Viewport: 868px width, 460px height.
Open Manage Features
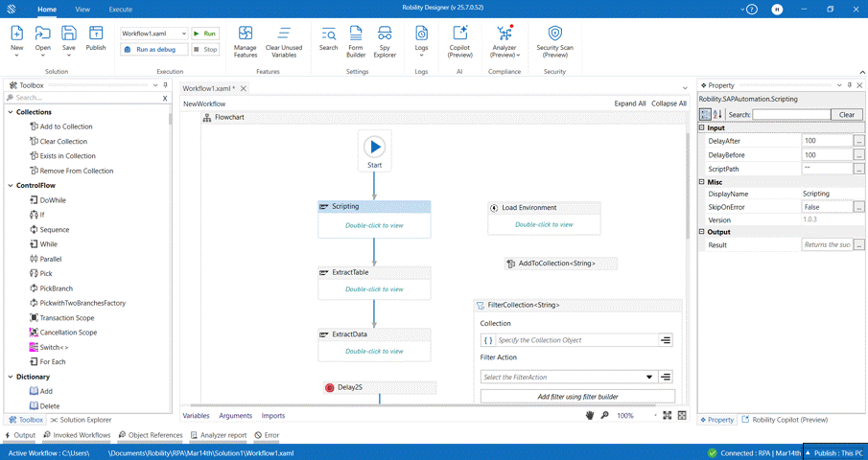click(x=246, y=41)
